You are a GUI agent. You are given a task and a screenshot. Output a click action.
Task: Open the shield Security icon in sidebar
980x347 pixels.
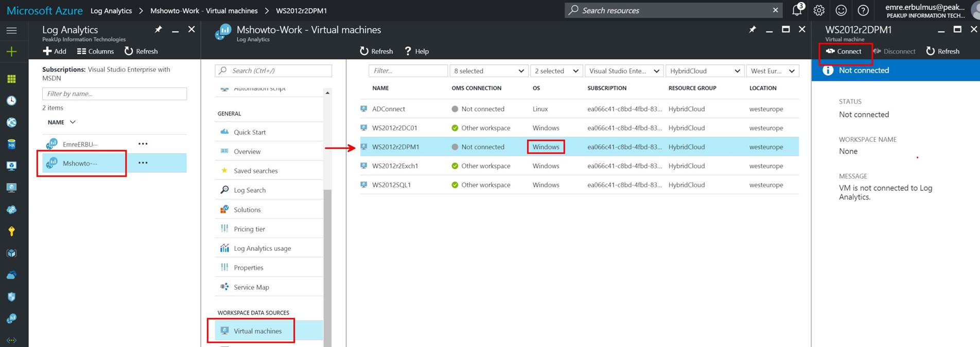[x=11, y=297]
